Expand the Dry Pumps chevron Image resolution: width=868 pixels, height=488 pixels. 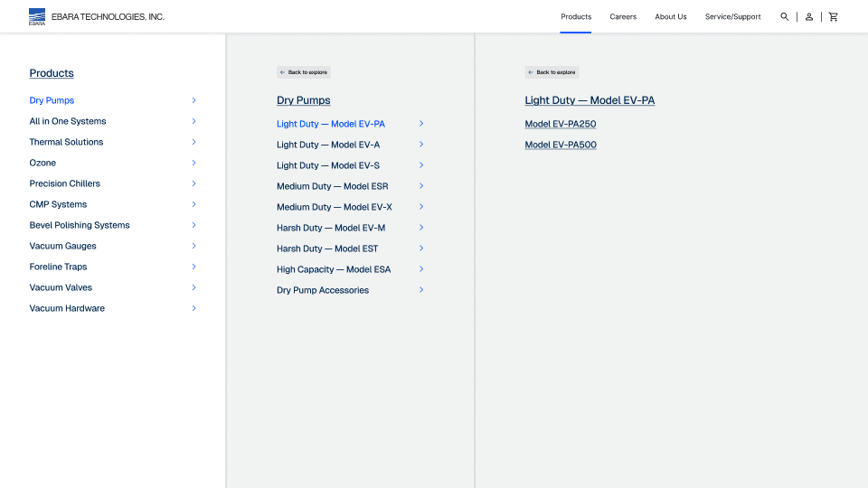193,100
